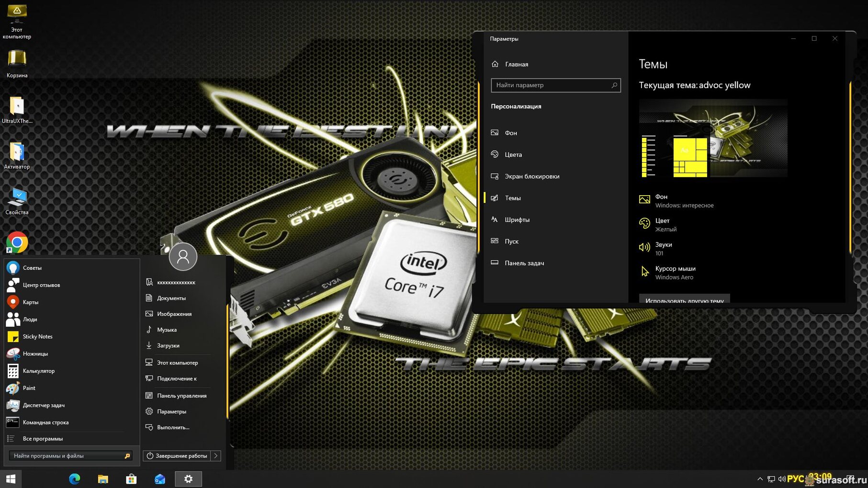
Task: Expand the shutdown options arrow
Action: pos(216,456)
